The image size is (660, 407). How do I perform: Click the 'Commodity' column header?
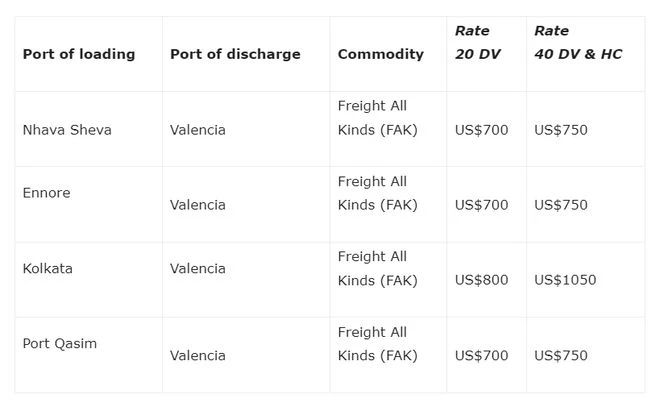point(381,54)
